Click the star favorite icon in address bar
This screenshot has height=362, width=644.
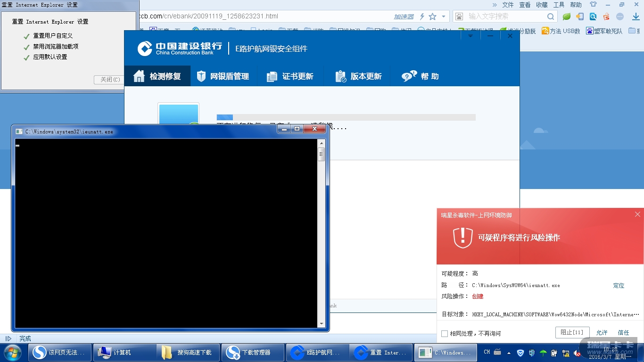click(432, 16)
